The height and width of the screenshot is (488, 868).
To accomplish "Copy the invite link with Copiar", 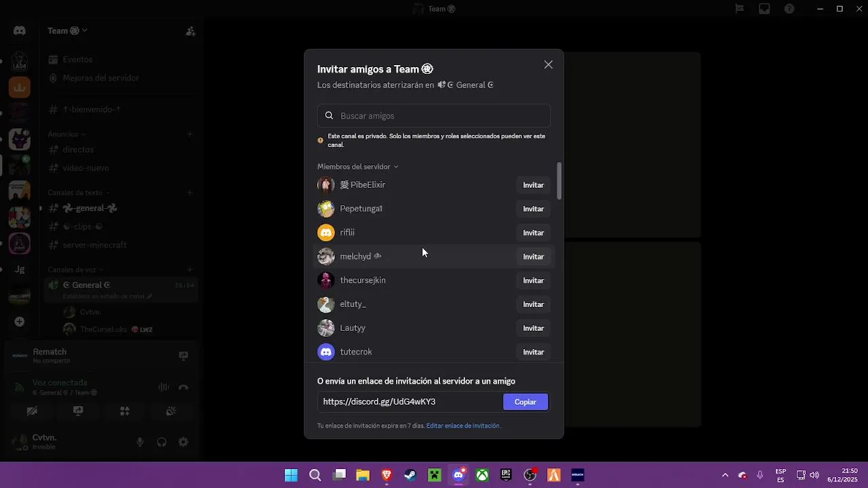I will (525, 402).
